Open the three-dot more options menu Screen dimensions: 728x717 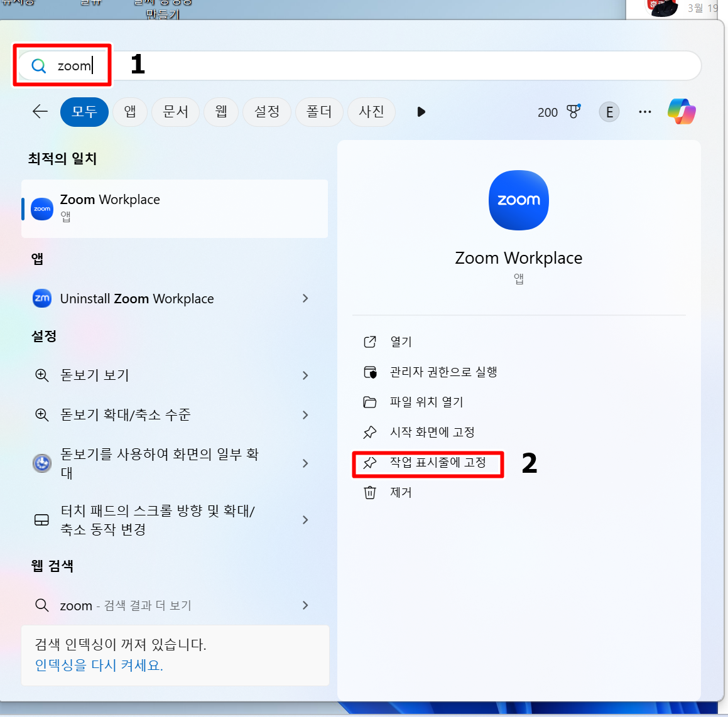click(x=645, y=112)
